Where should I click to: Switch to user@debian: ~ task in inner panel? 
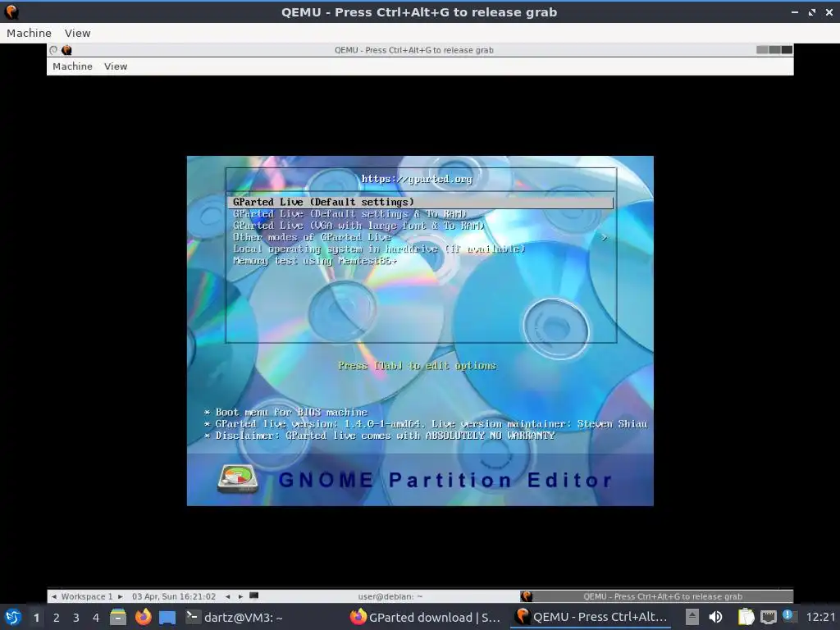pyautogui.click(x=390, y=596)
